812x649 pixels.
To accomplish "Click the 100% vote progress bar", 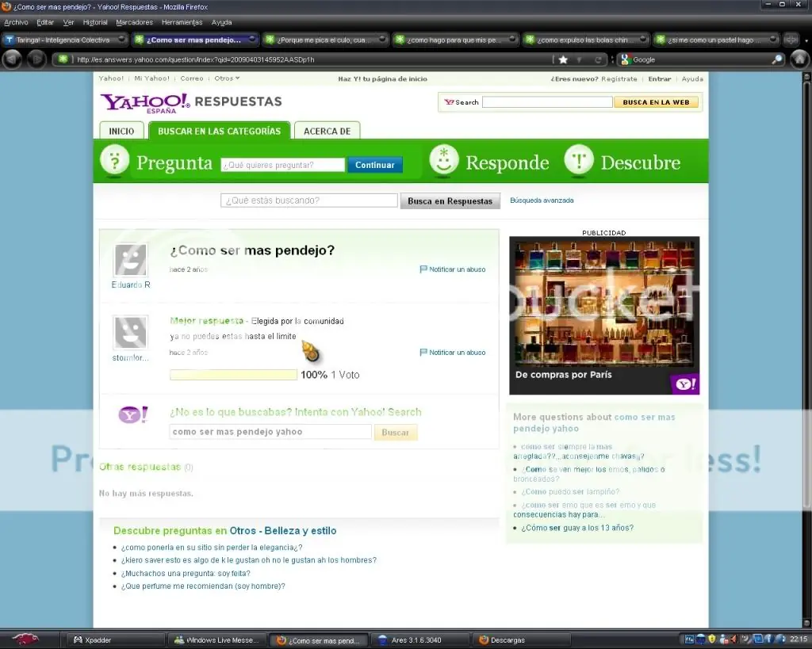I will pos(233,375).
